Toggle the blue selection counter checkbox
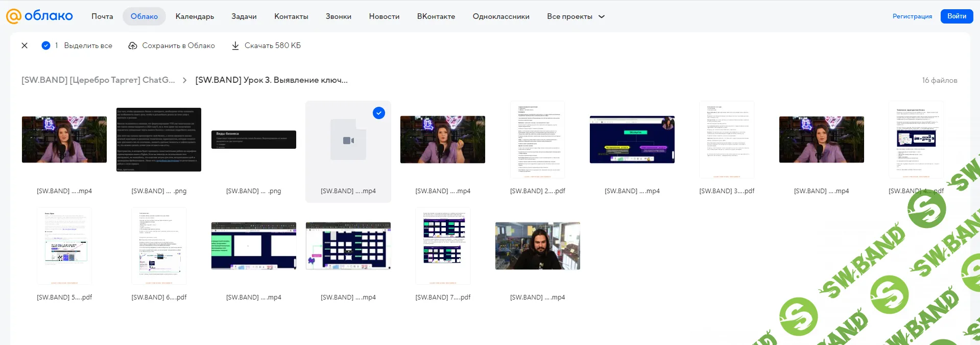980x345 pixels. pos(46,45)
